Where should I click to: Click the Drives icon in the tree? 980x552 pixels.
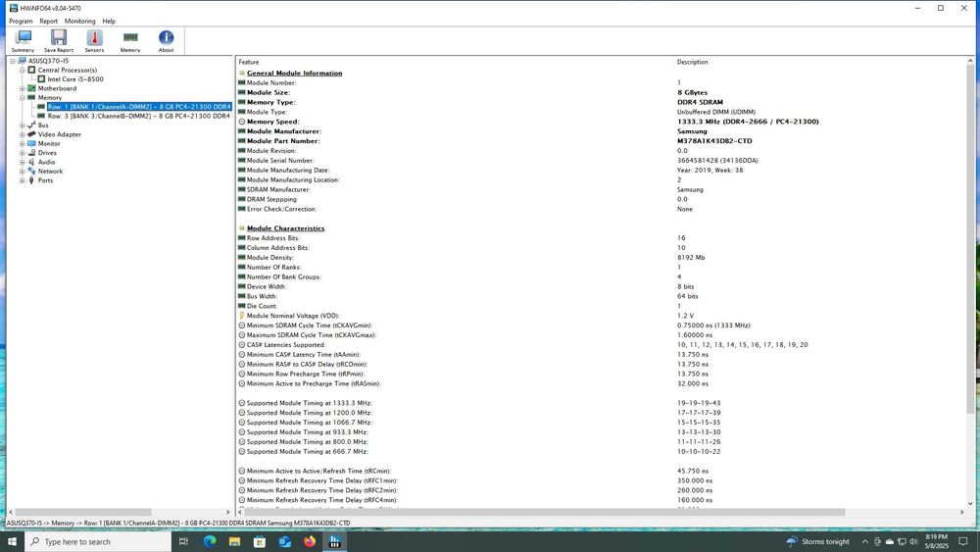point(31,153)
